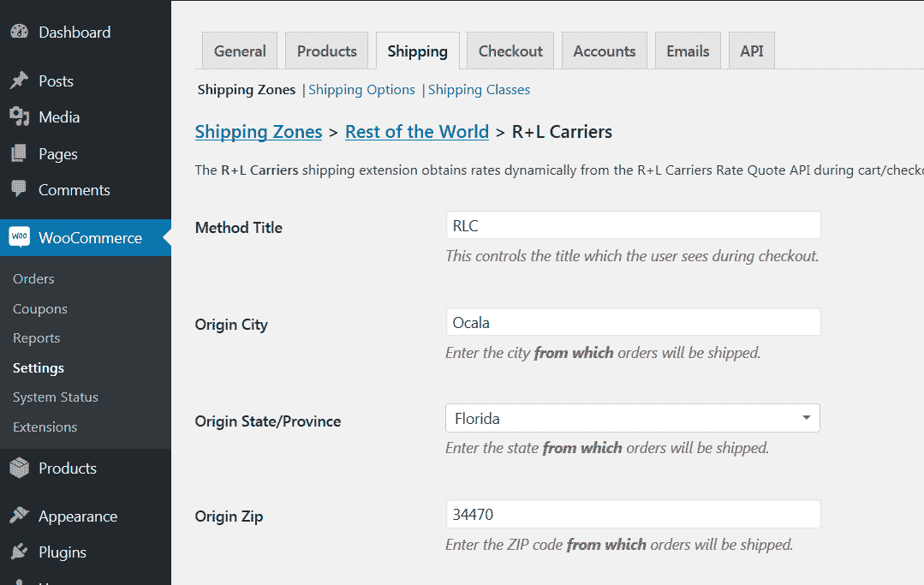Switch to the Accounts settings tab
924x585 pixels.
(x=604, y=51)
